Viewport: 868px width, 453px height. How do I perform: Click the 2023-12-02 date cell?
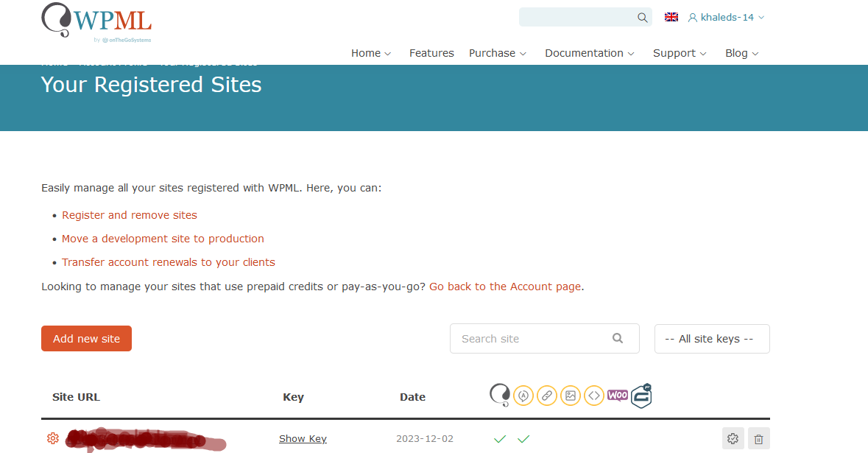pos(425,438)
